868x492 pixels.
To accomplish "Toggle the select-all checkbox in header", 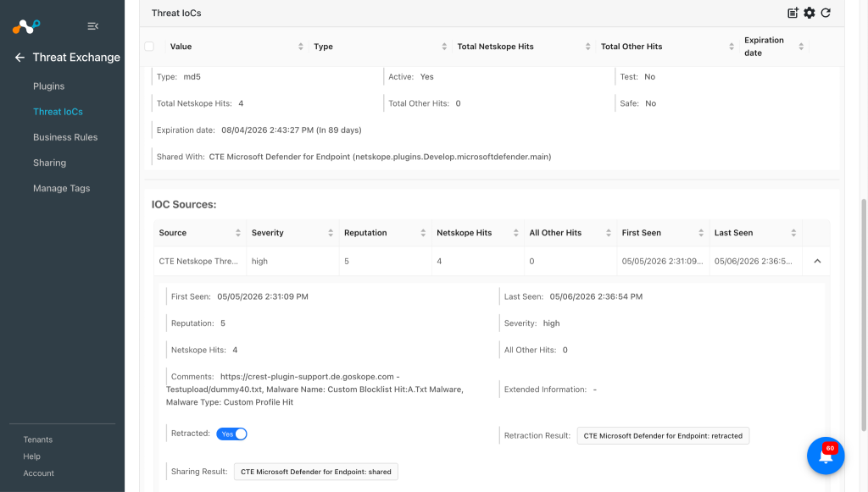I will point(149,47).
